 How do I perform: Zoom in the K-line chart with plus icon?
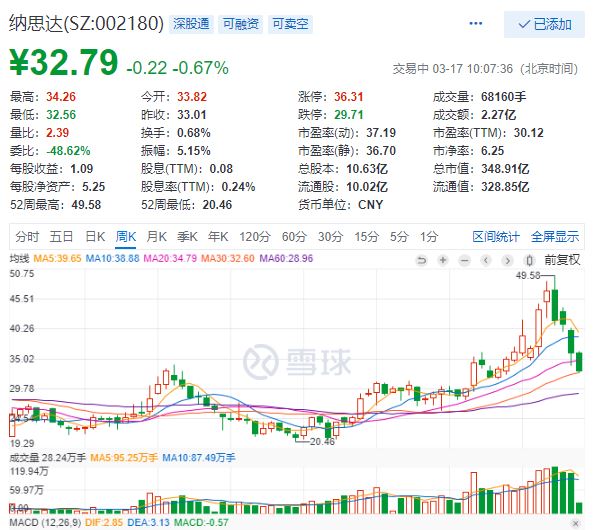click(x=443, y=260)
